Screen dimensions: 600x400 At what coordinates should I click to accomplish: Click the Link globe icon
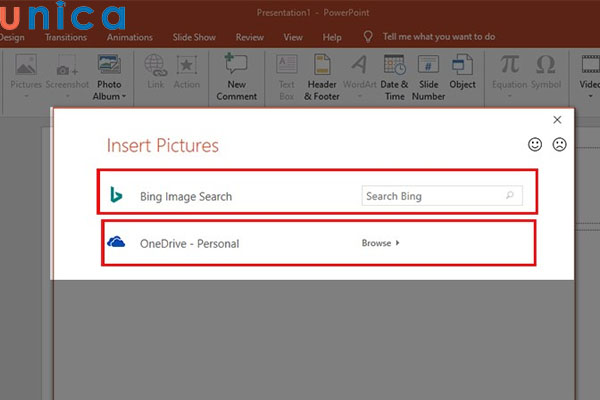coord(155,65)
